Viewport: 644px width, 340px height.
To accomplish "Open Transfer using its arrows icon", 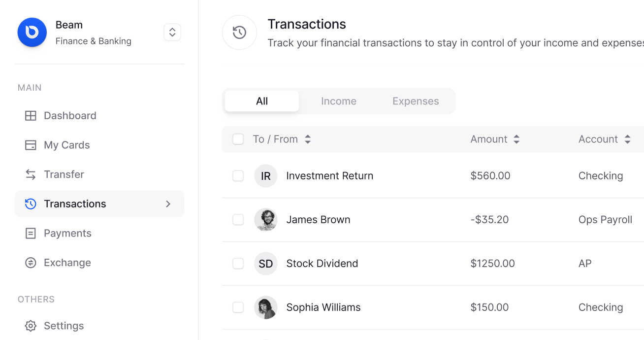I will click(31, 174).
